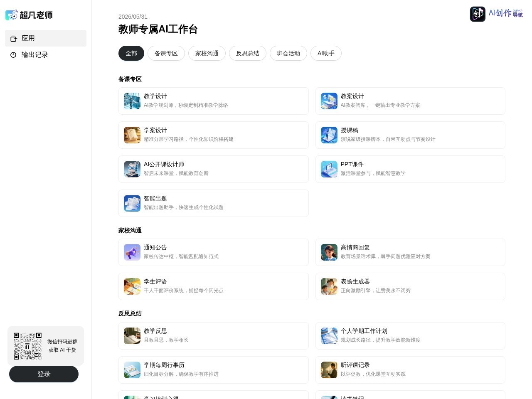This screenshot has height=399, width=532.
Task: Click the 登录 button
Action: pyautogui.click(x=44, y=374)
